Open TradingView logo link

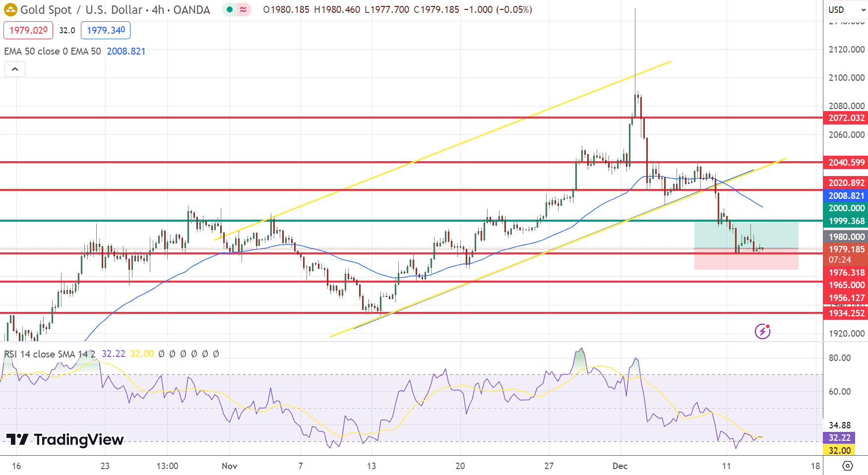64,439
